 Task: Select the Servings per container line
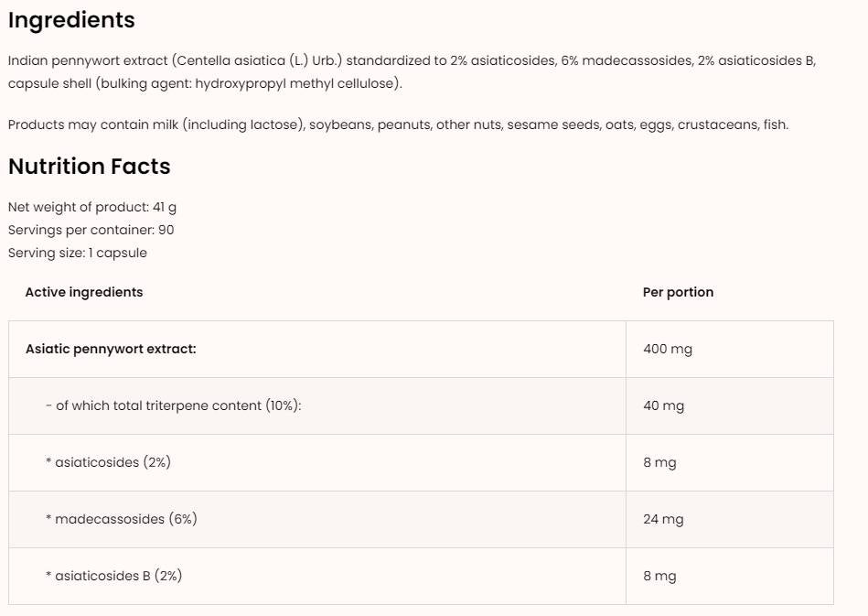point(91,231)
